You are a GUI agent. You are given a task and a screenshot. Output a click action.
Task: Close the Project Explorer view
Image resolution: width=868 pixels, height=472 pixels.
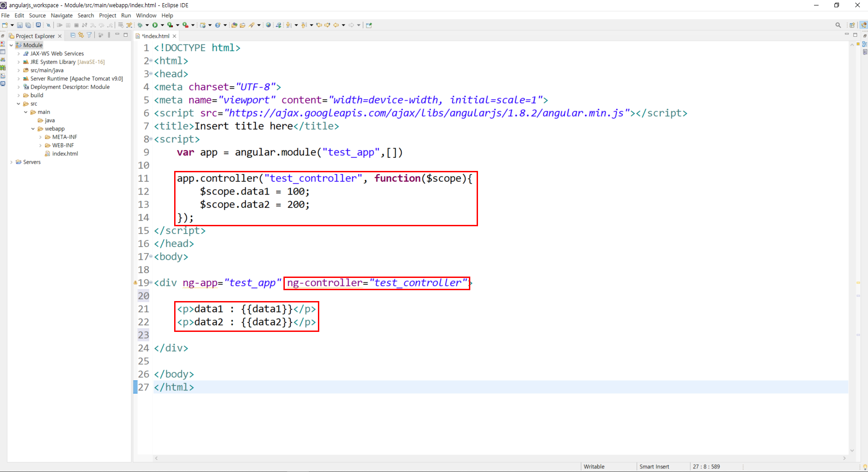[59, 36]
